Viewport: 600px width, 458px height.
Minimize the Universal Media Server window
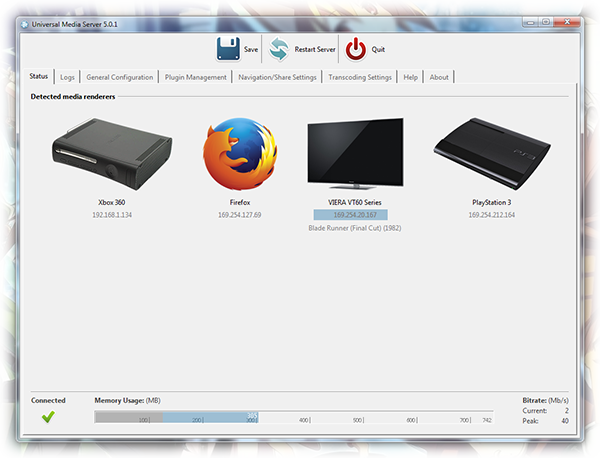point(530,22)
